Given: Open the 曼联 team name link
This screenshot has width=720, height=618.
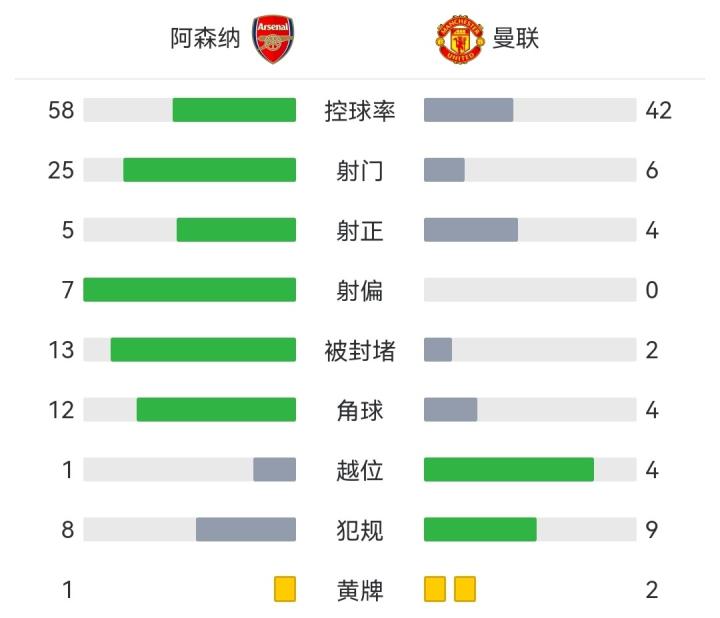Looking at the screenshot, I should [x=516, y=40].
